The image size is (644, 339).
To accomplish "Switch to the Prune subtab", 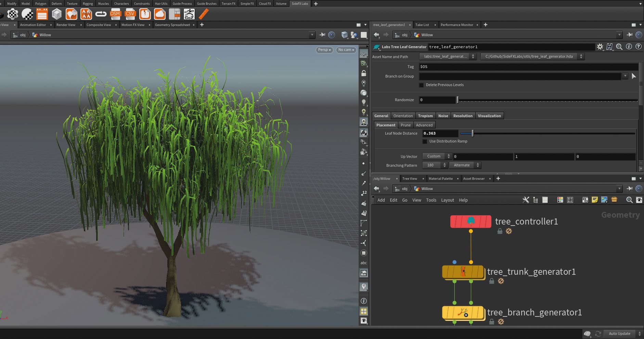I will [x=405, y=125].
